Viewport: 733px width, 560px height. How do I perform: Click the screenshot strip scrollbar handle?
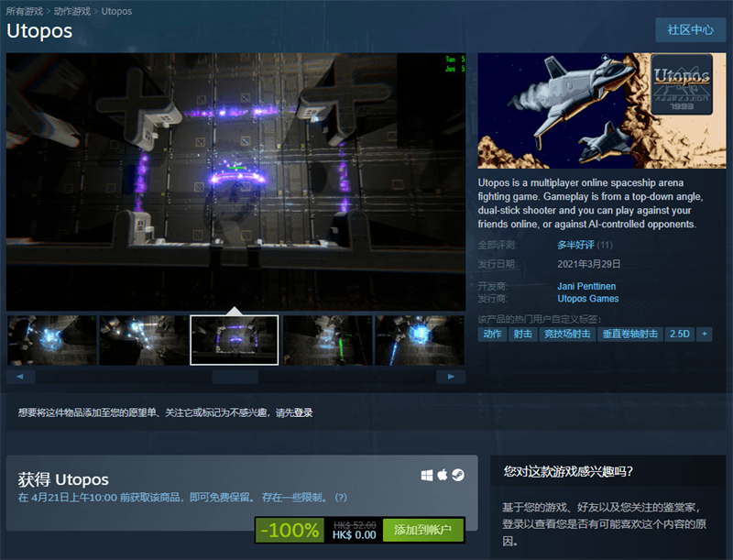(235, 377)
